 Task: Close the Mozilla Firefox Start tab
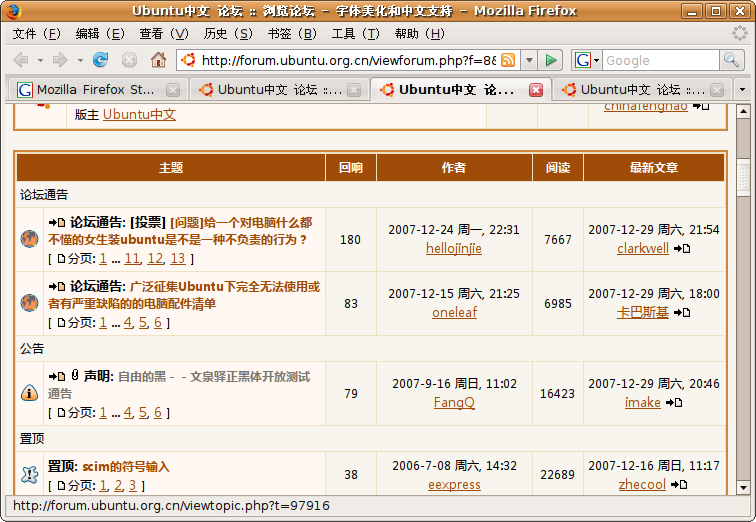(x=173, y=90)
